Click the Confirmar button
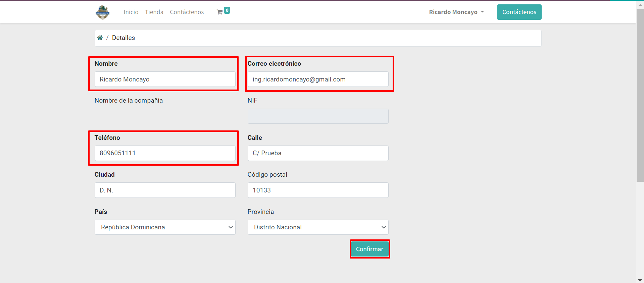This screenshot has height=283, width=644. [369, 249]
